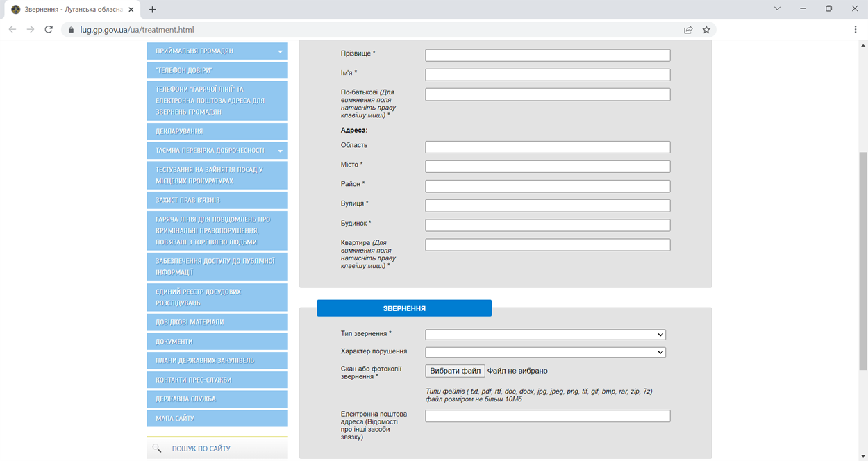Open the Chrome three-dot menu
This screenshot has width=868, height=461.
click(x=856, y=30)
